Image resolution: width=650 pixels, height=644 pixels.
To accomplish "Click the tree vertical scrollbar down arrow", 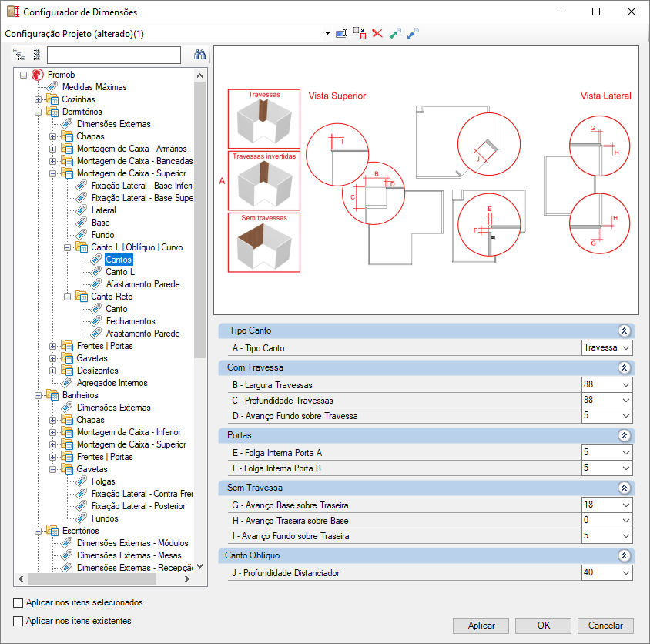I will 199,566.
